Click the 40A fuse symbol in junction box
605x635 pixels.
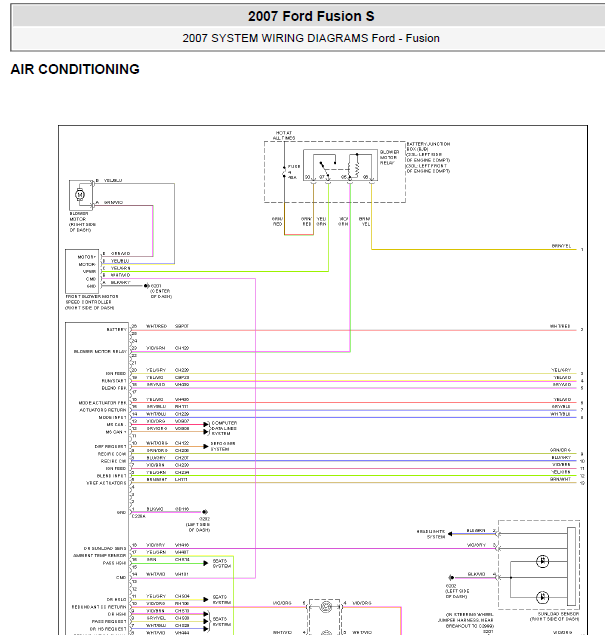point(284,172)
